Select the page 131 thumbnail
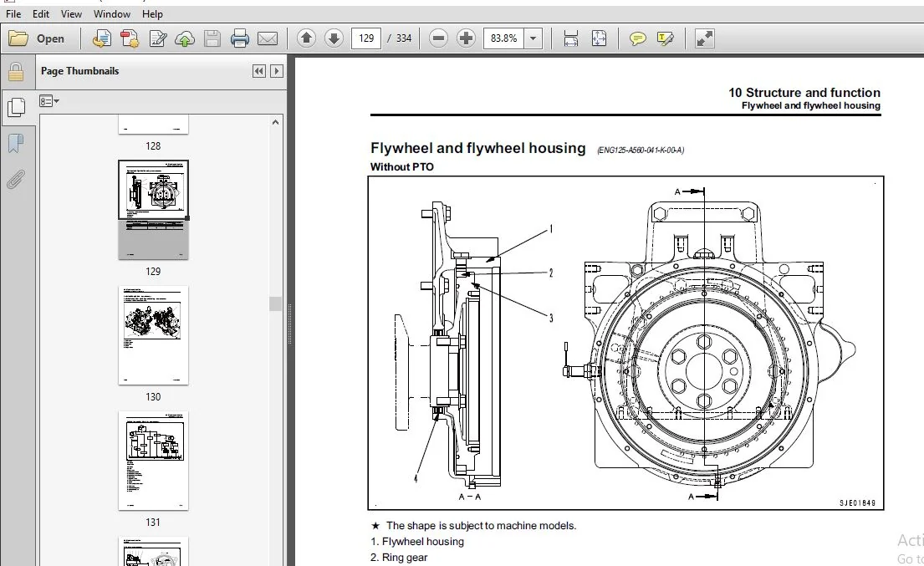 (x=153, y=461)
